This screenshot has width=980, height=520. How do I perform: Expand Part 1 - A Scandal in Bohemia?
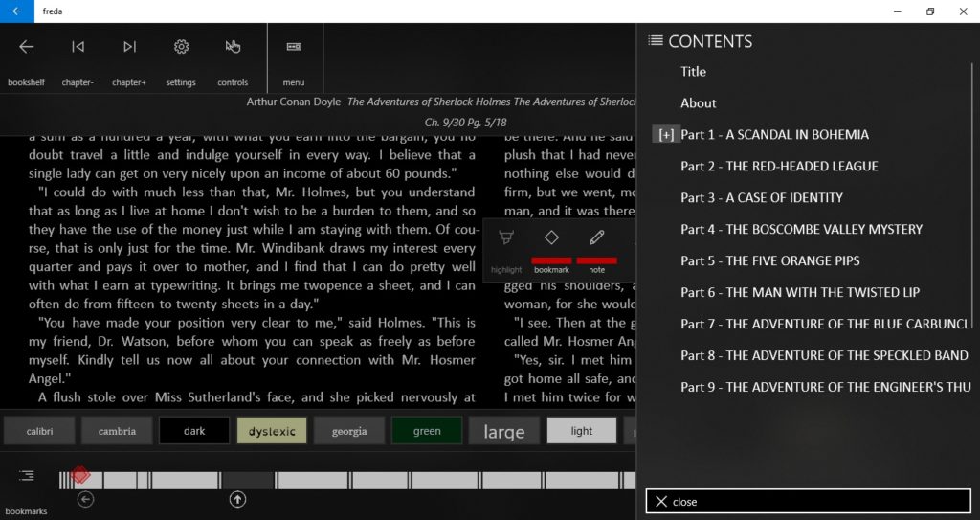(666, 134)
